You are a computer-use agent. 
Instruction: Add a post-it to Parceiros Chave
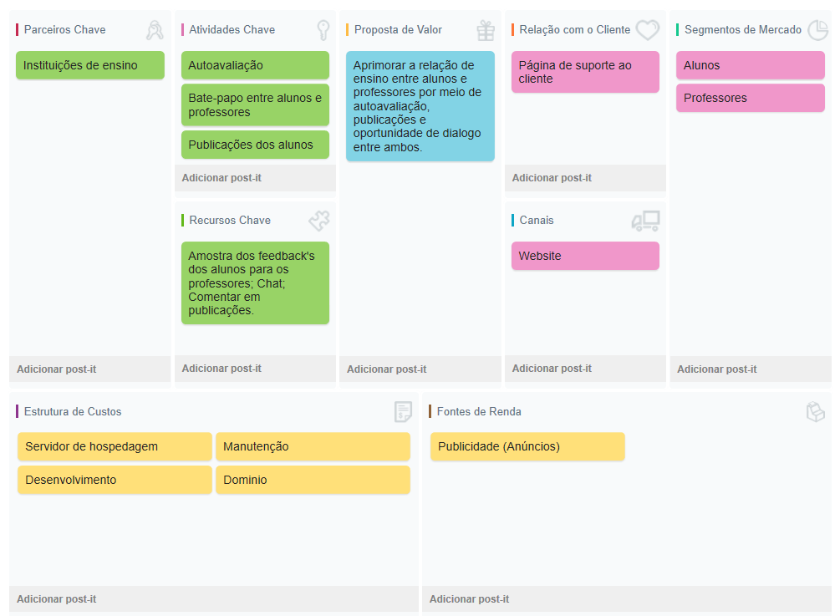pos(57,369)
